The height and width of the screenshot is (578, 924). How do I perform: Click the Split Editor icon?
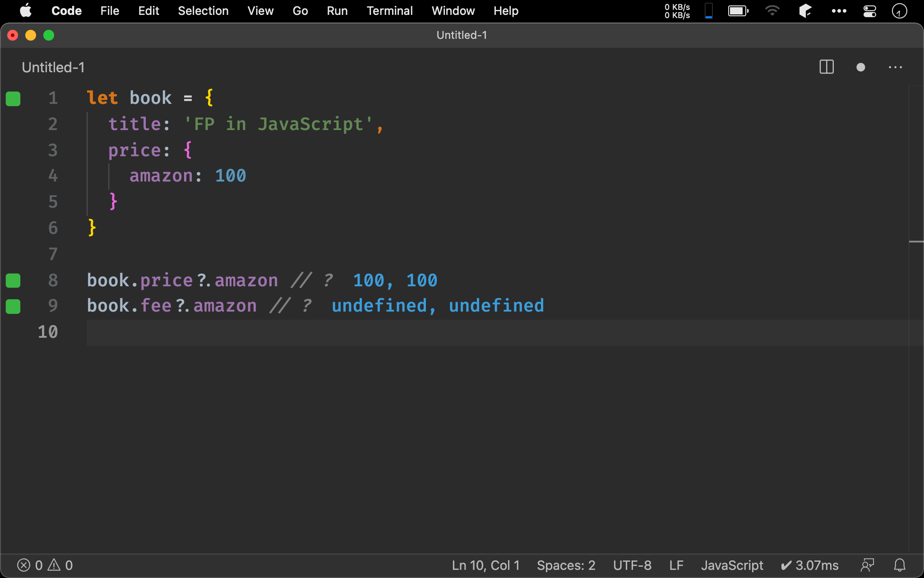pyautogui.click(x=827, y=67)
